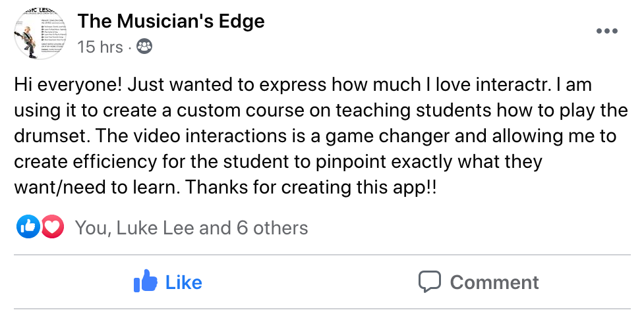Click the speech bubble comment icon
Image resolution: width=644 pixels, height=316 pixels.
click(x=430, y=282)
